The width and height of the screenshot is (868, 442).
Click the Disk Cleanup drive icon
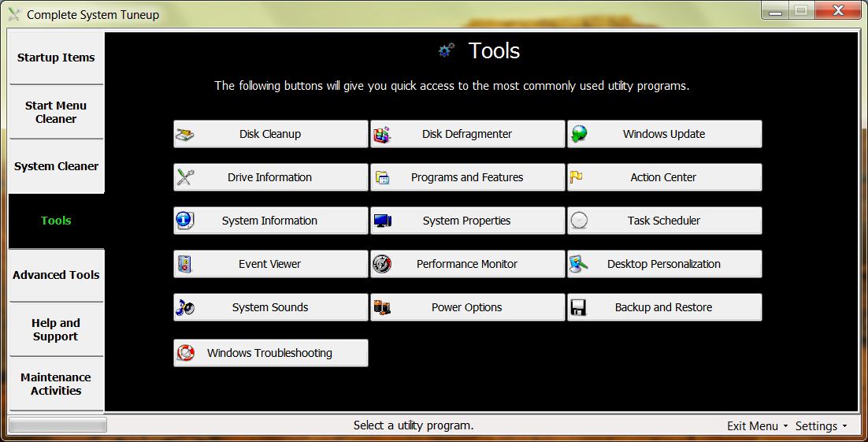185,134
